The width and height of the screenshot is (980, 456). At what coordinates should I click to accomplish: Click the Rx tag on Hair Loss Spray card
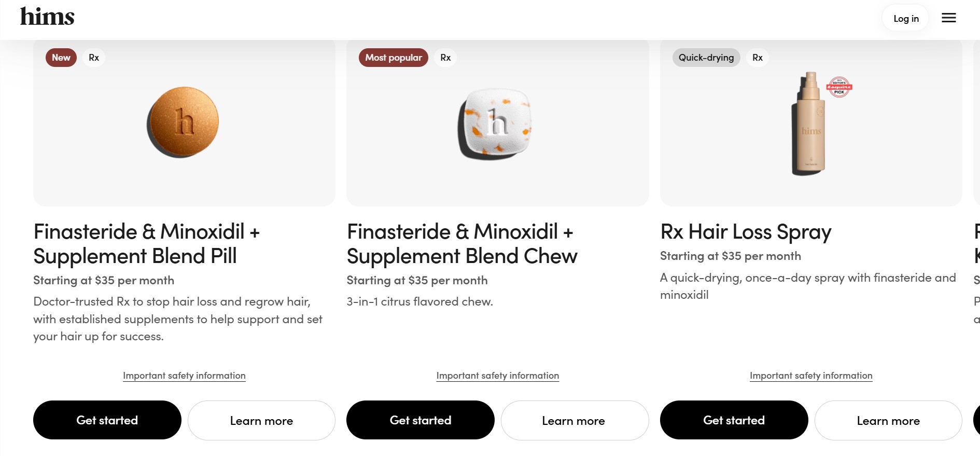(x=757, y=58)
